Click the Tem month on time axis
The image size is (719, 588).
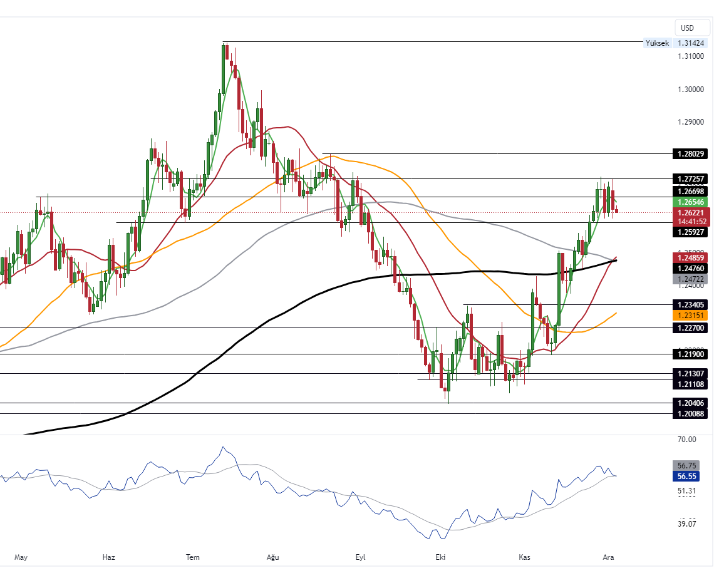click(x=193, y=557)
